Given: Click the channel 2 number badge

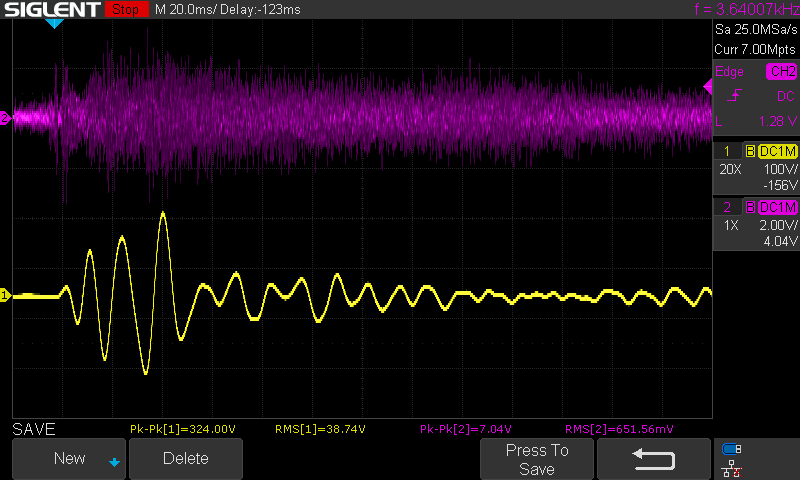Looking at the screenshot, I should (x=727, y=207).
